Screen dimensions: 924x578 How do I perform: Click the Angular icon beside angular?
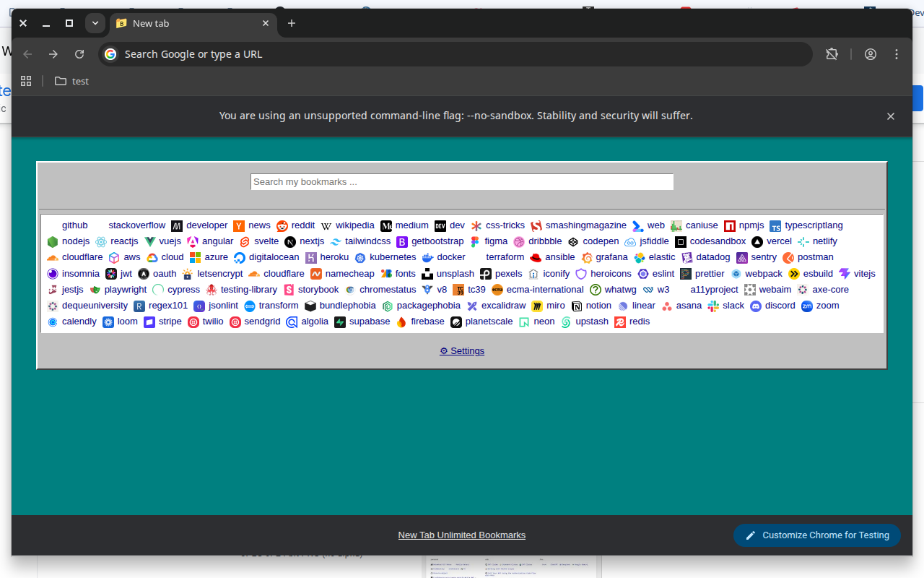tap(193, 242)
